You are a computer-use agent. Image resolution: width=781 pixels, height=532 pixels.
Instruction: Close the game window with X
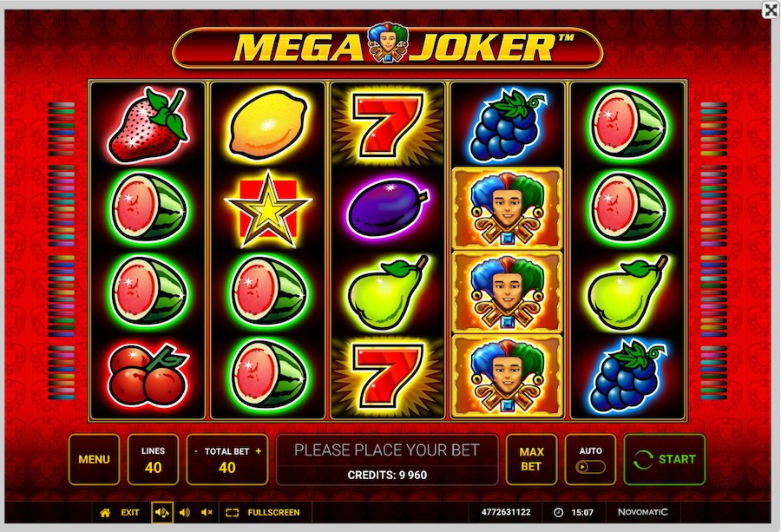(x=771, y=10)
